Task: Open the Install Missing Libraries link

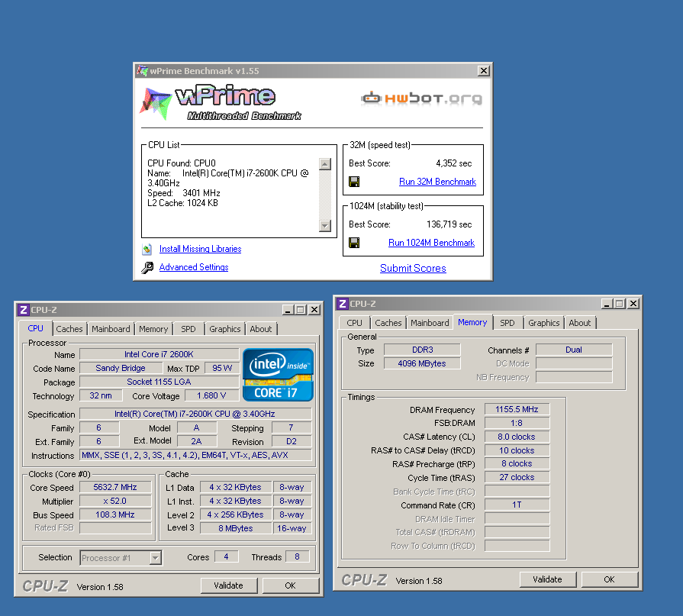Action: click(x=201, y=249)
